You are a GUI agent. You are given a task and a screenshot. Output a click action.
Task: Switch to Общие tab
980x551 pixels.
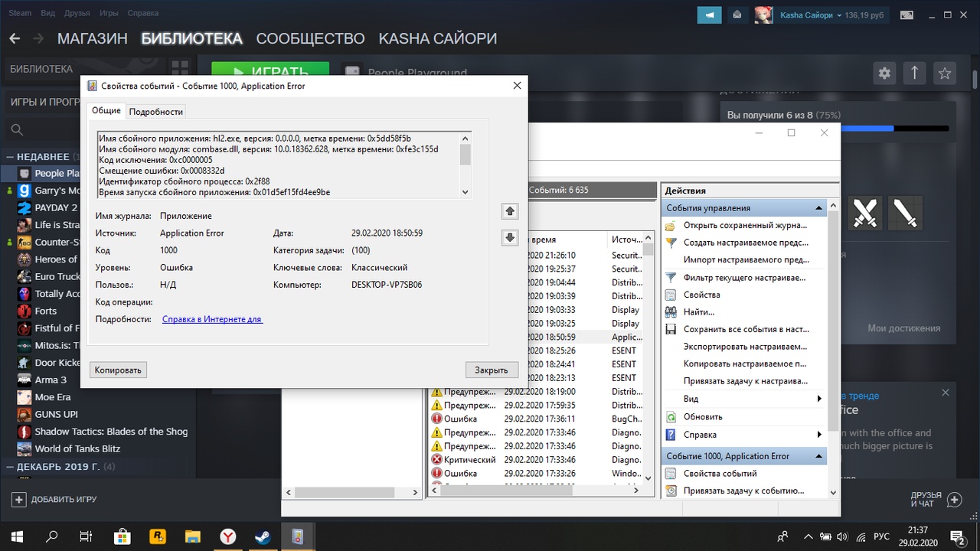click(106, 110)
